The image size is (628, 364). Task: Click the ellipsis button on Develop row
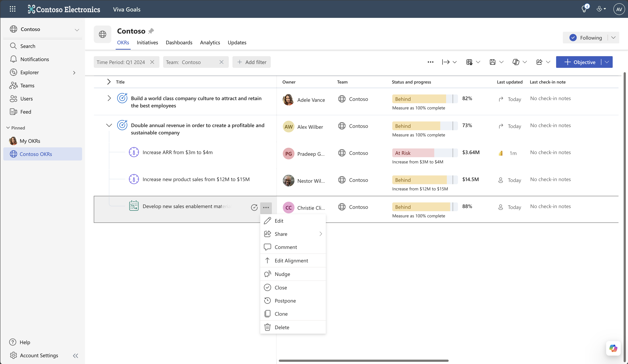266,207
